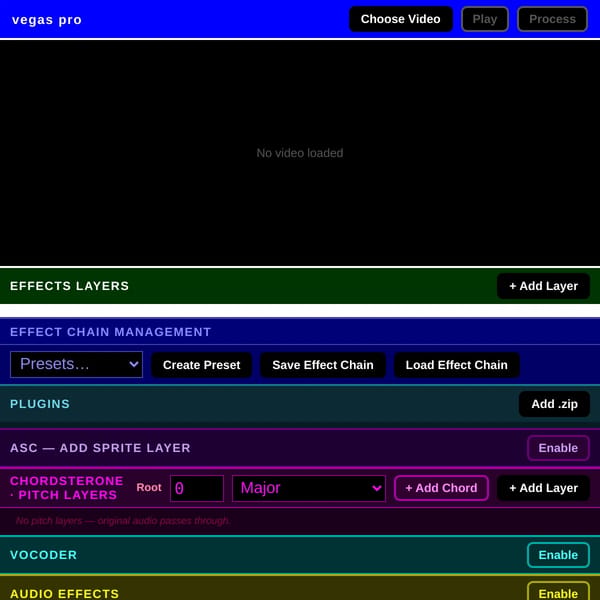
Task: Click the Play button
Action: [484, 19]
